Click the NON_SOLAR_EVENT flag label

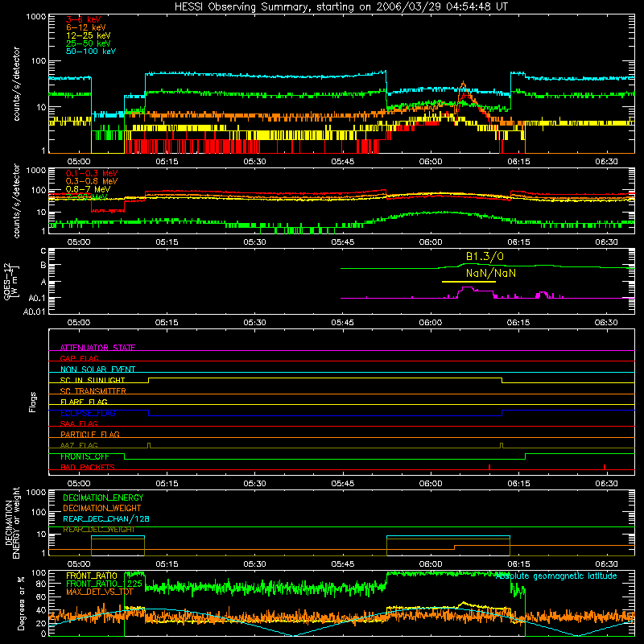coord(97,369)
